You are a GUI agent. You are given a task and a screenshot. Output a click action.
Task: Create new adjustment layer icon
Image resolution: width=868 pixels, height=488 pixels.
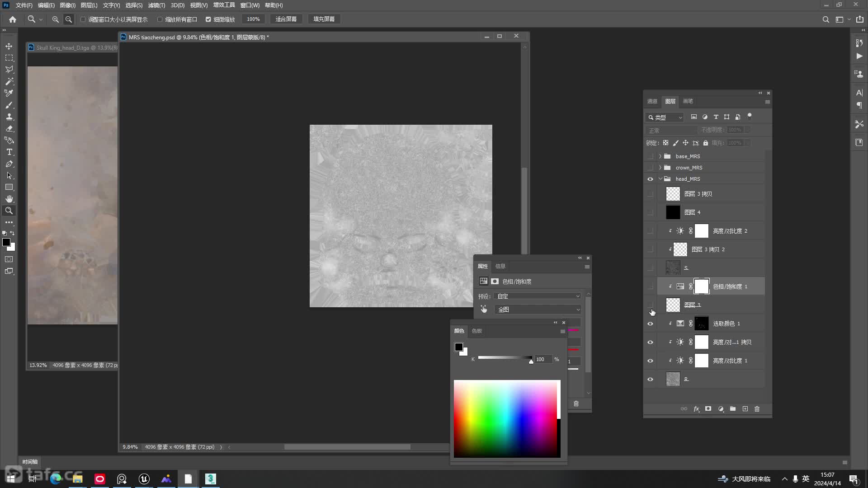721,409
